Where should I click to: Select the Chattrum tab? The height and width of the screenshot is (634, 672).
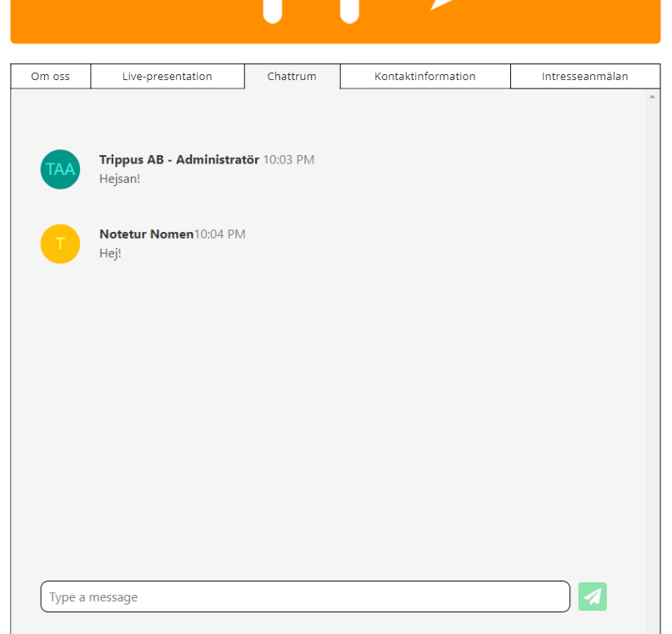[x=292, y=76]
